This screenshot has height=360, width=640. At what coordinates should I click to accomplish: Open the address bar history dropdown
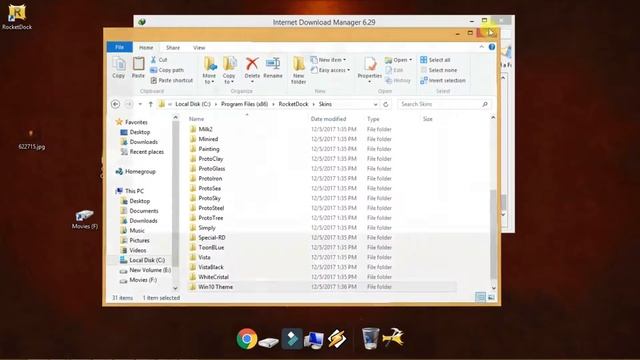(375, 104)
